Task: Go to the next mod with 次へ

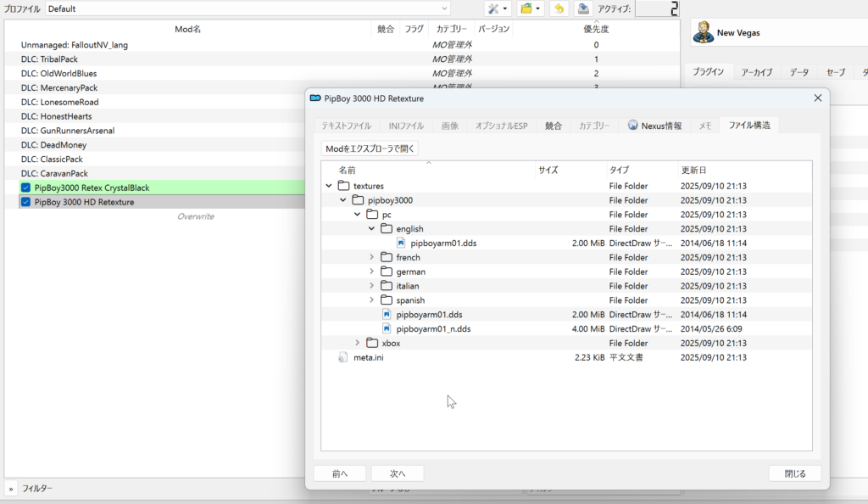Action: 398,473
